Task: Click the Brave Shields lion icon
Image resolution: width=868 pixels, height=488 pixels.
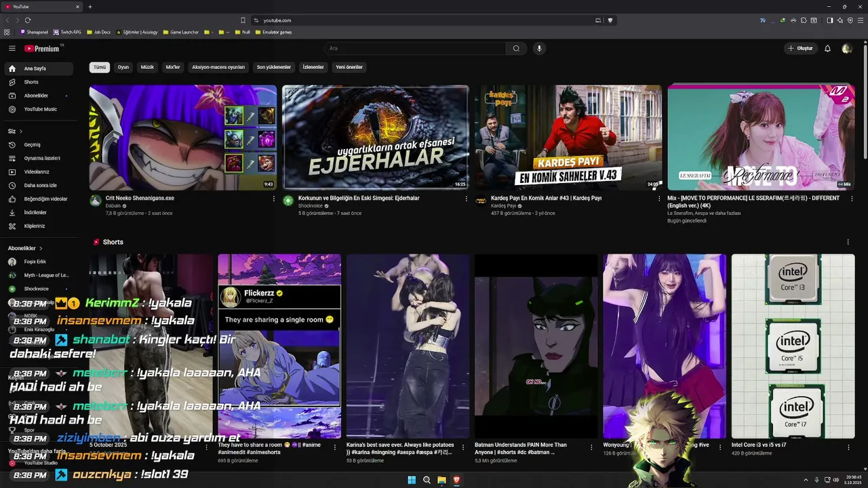Action: [x=610, y=20]
